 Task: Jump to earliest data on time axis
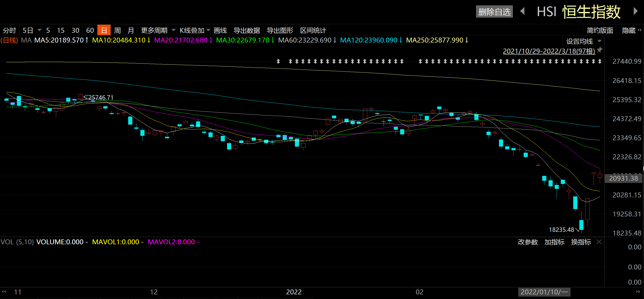4,292
